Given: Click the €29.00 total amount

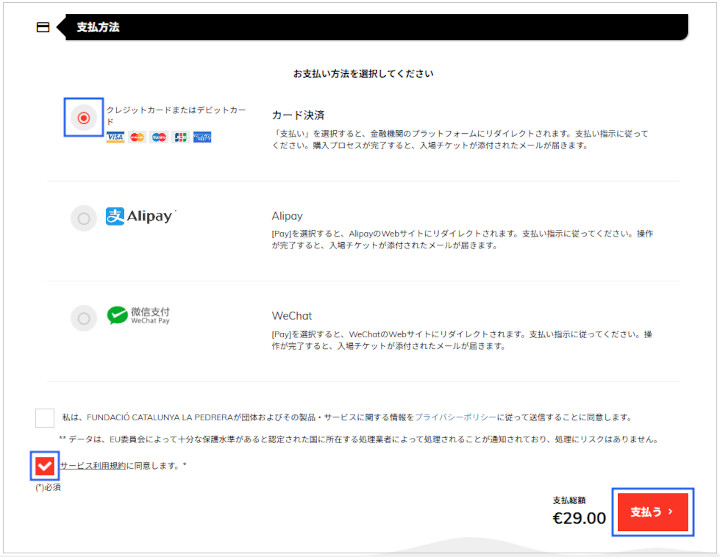Looking at the screenshot, I should click(x=579, y=518).
